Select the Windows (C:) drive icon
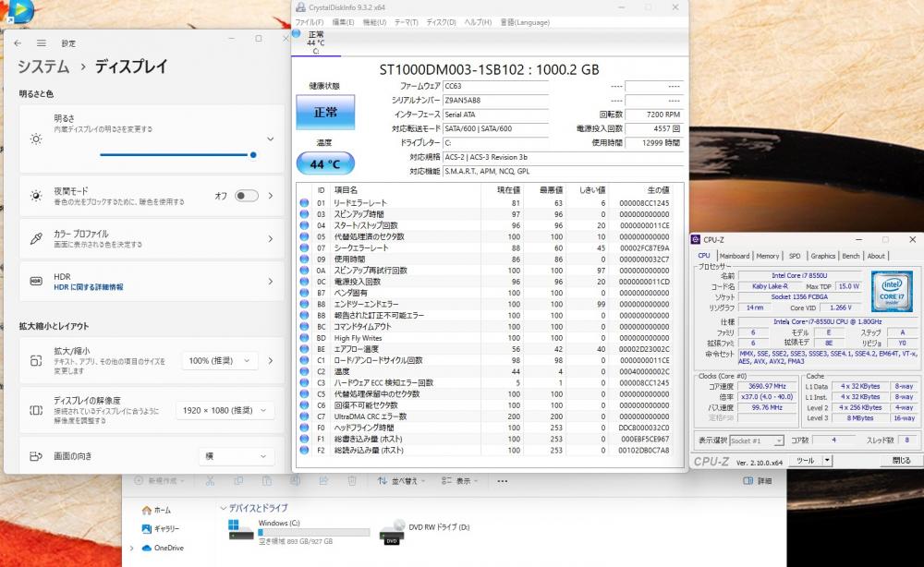The image size is (924, 567). (x=240, y=530)
